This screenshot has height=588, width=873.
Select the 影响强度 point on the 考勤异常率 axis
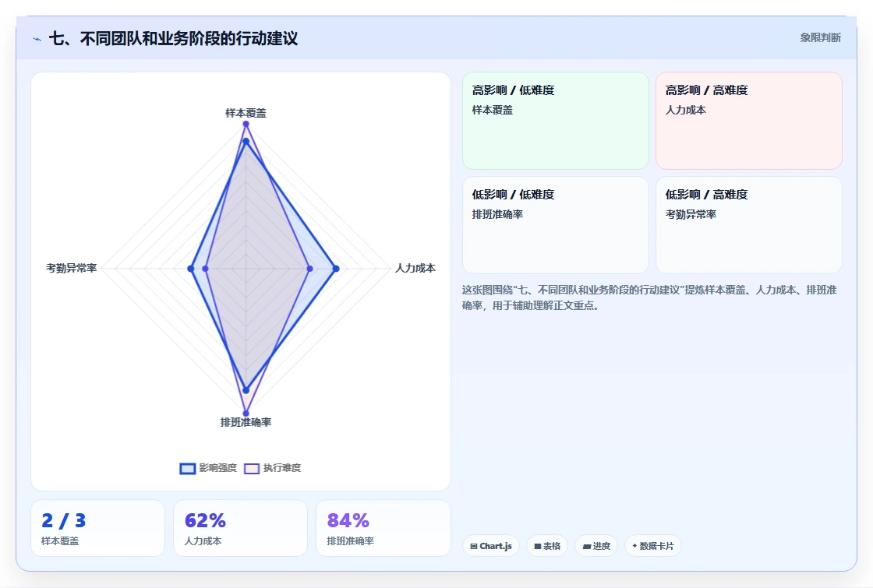pyautogui.click(x=191, y=269)
